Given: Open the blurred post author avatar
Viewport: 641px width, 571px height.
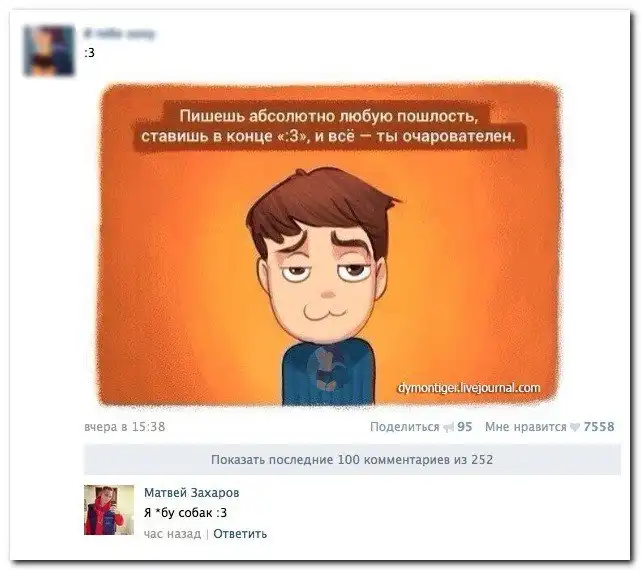Looking at the screenshot, I should (49, 51).
